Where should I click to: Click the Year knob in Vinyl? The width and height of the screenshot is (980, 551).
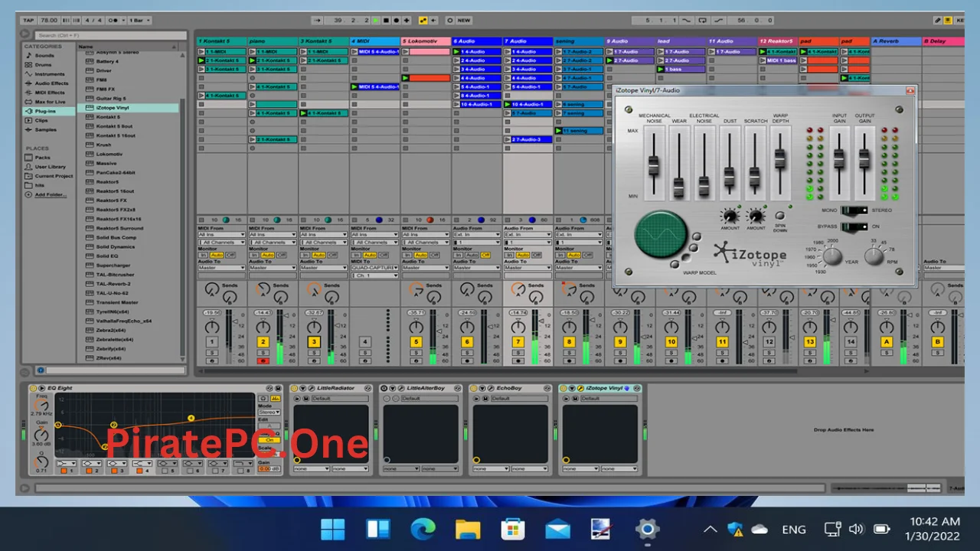(x=832, y=256)
